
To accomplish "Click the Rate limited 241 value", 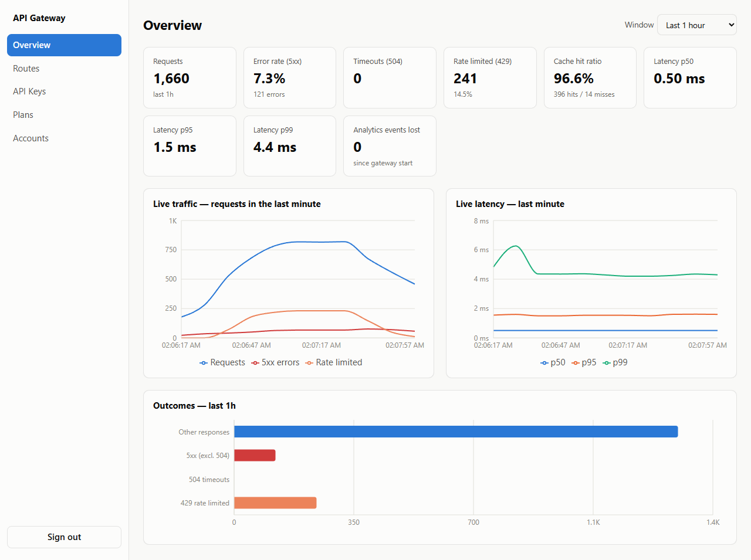I will [465, 79].
